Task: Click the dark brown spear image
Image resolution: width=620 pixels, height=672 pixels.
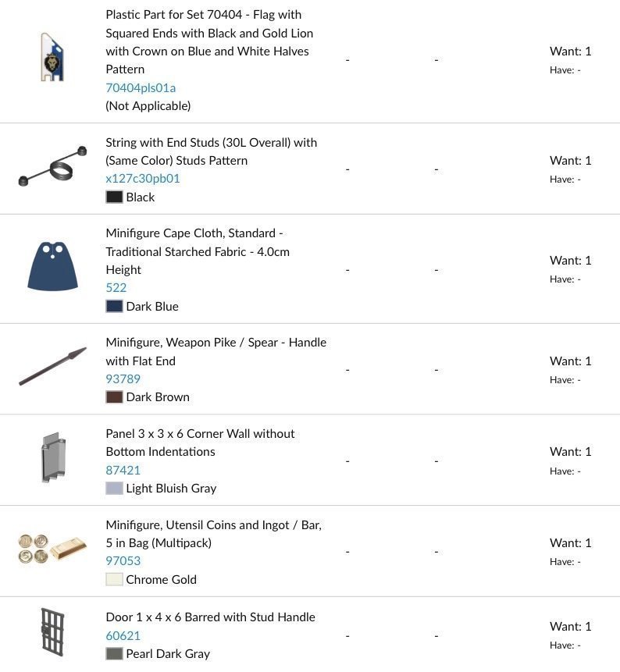Action: 52,367
